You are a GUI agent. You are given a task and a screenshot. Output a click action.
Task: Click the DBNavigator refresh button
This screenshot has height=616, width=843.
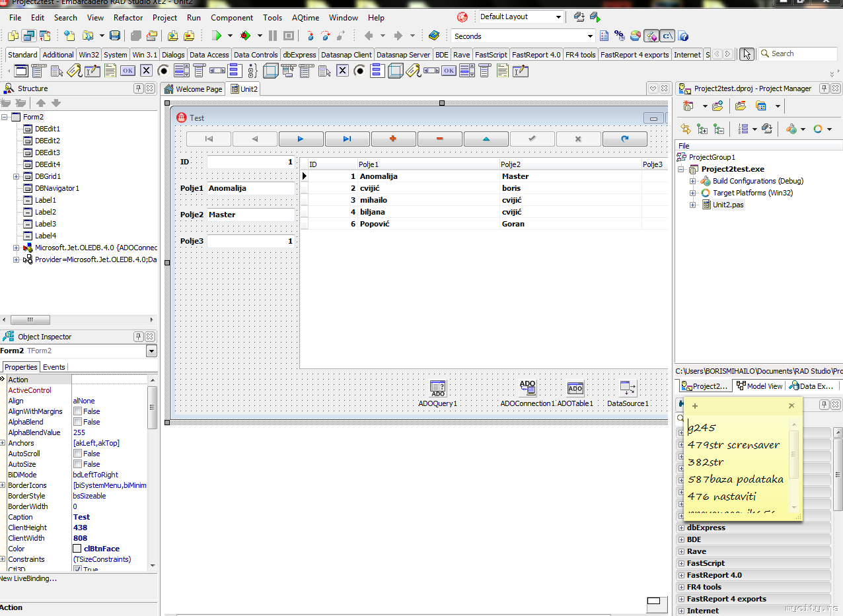point(624,139)
